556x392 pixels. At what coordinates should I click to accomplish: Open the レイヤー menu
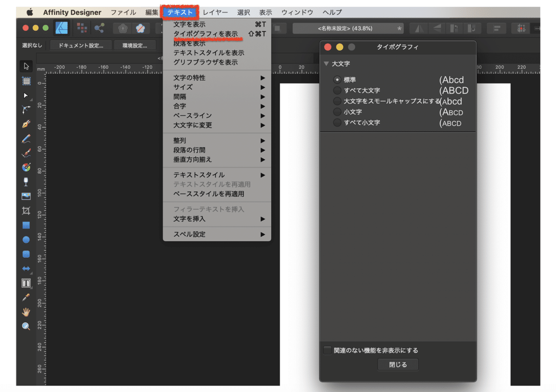click(x=215, y=12)
